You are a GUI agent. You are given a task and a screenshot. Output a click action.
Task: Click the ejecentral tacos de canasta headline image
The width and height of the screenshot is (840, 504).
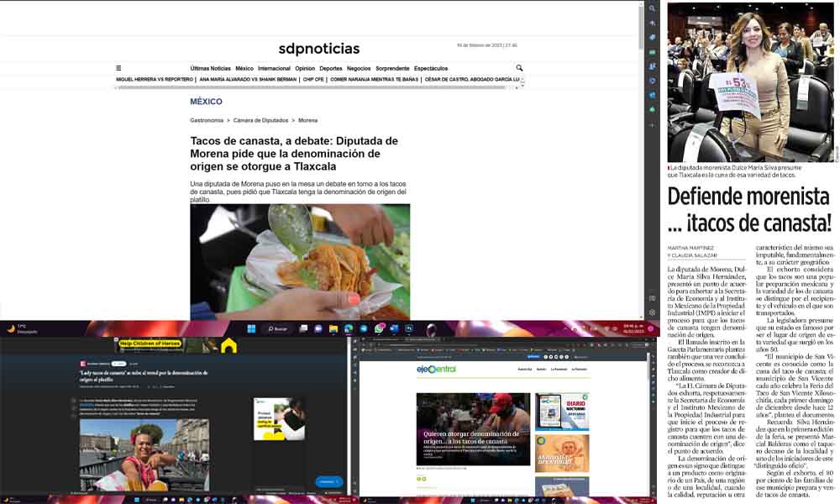[x=473, y=428]
